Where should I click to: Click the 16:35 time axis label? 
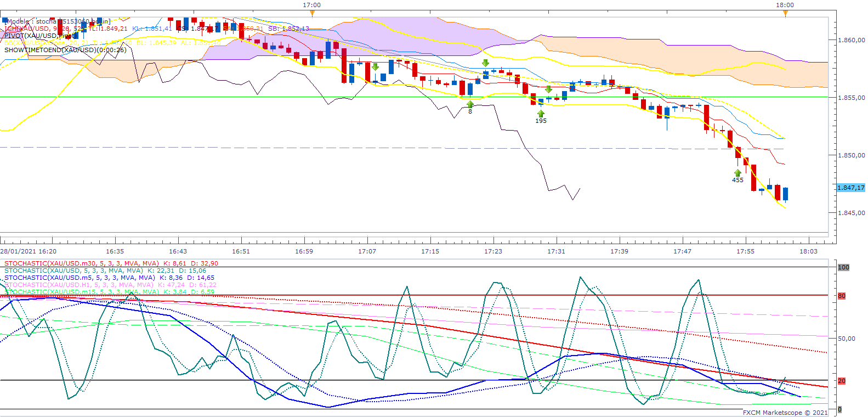coord(115,251)
